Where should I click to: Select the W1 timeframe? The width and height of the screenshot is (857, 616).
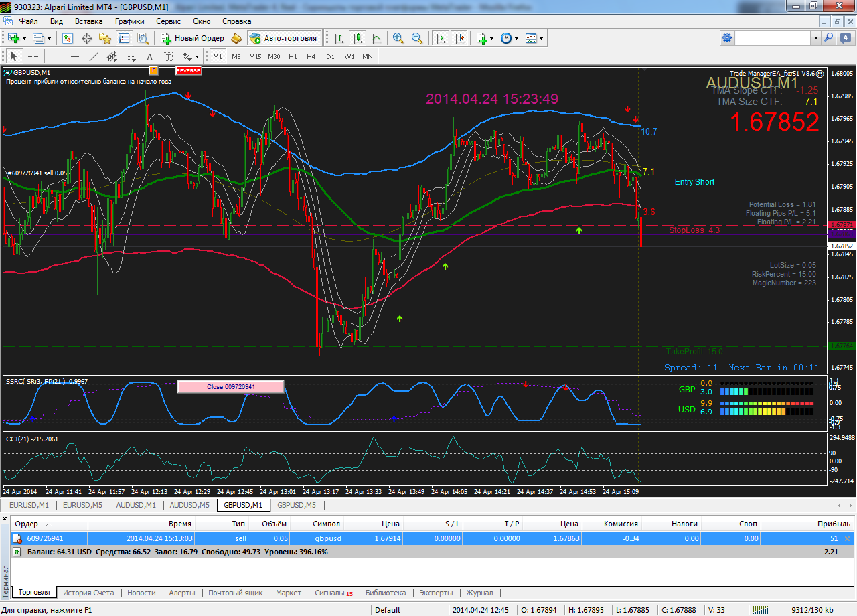(x=349, y=56)
